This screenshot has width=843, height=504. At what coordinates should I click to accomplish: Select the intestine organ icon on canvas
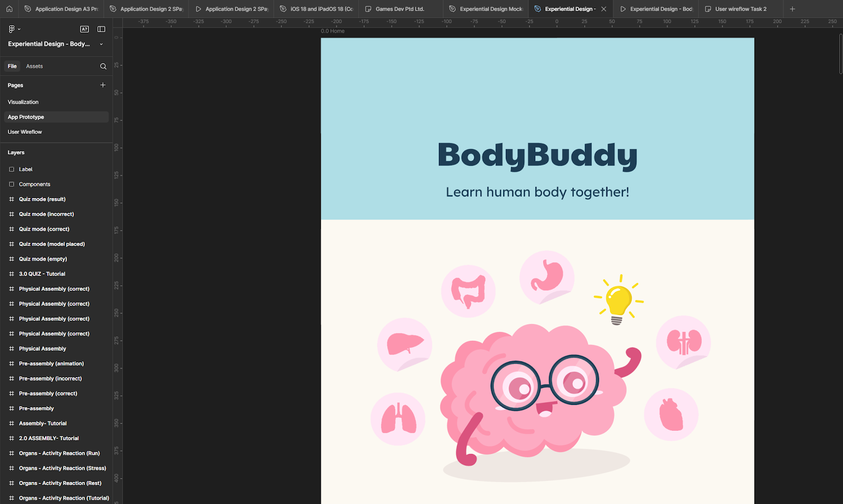click(x=468, y=291)
